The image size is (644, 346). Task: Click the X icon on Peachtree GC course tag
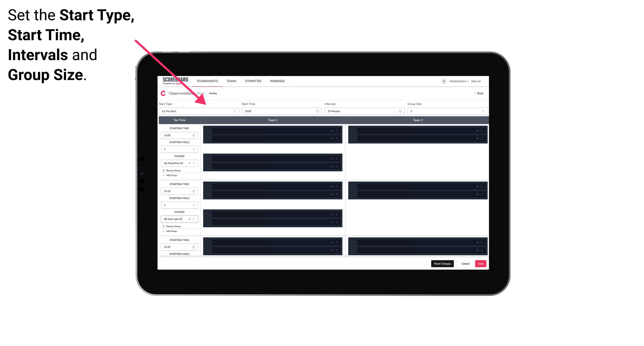(189, 163)
